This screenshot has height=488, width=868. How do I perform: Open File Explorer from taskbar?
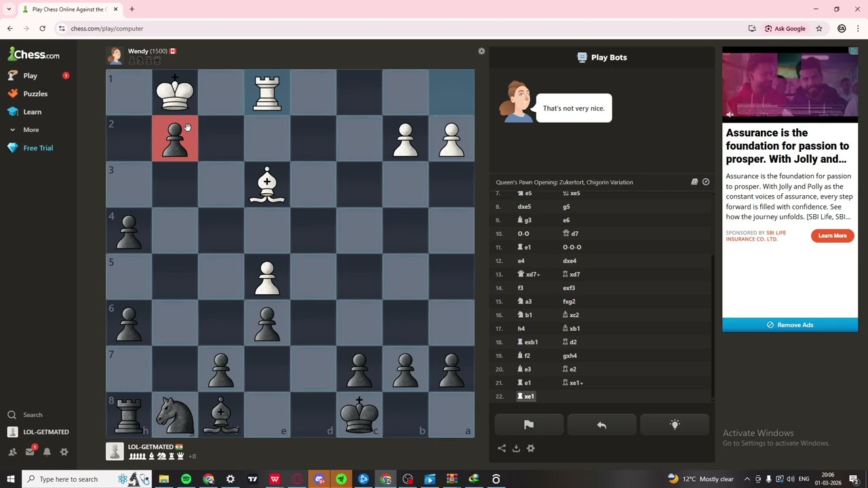[163, 479]
